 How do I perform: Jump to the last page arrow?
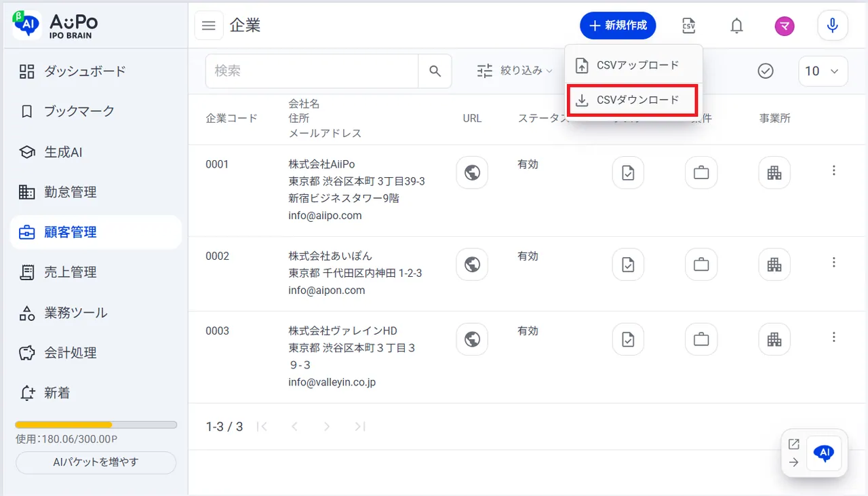[360, 427]
